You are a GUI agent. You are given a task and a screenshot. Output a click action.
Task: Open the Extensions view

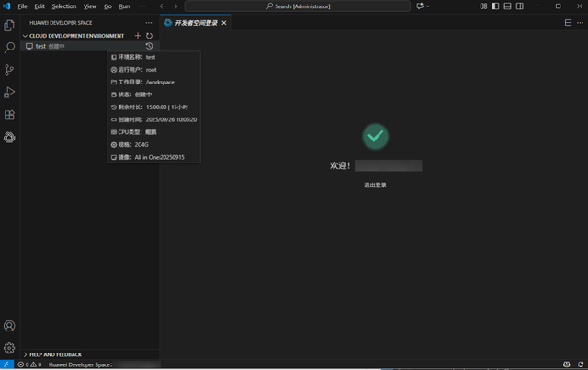9,115
